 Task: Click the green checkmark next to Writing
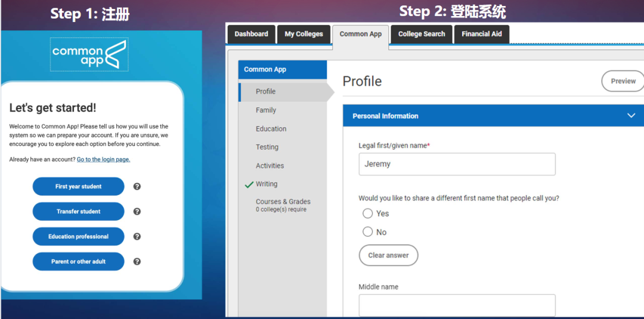click(x=249, y=185)
